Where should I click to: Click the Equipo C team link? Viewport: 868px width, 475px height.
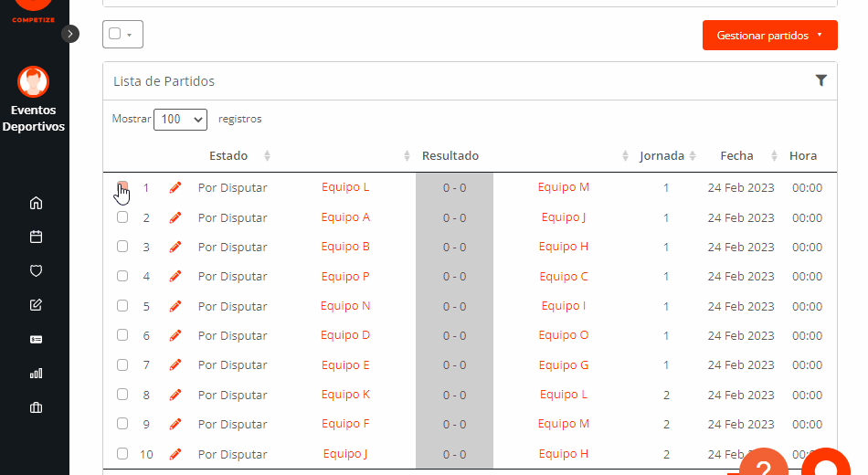[x=564, y=277]
